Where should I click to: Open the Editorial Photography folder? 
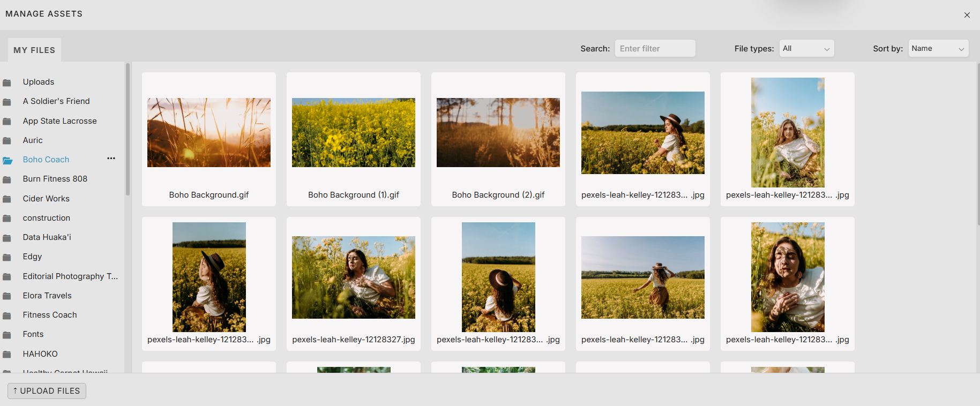click(x=70, y=276)
